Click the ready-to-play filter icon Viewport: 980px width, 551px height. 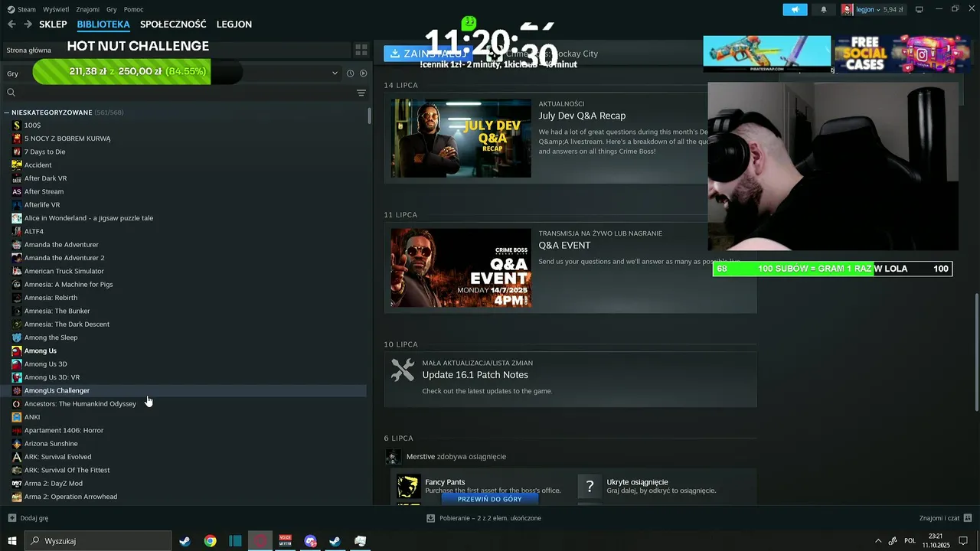363,73
